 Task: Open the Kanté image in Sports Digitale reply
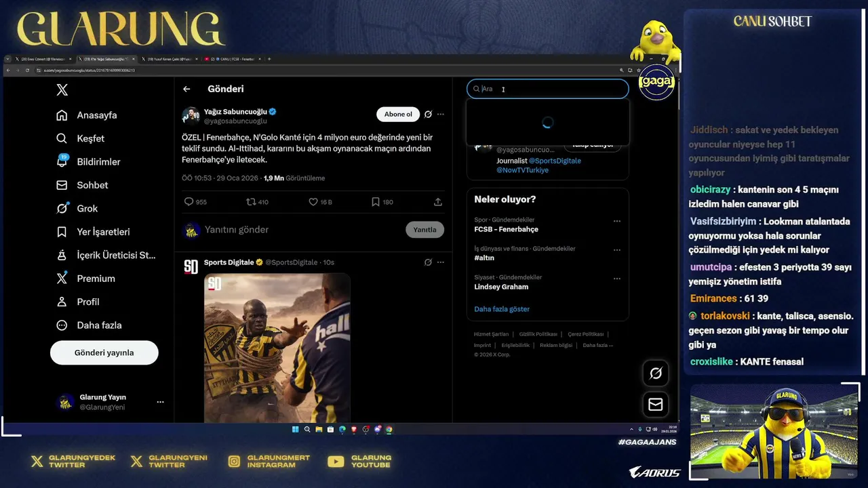pos(277,348)
